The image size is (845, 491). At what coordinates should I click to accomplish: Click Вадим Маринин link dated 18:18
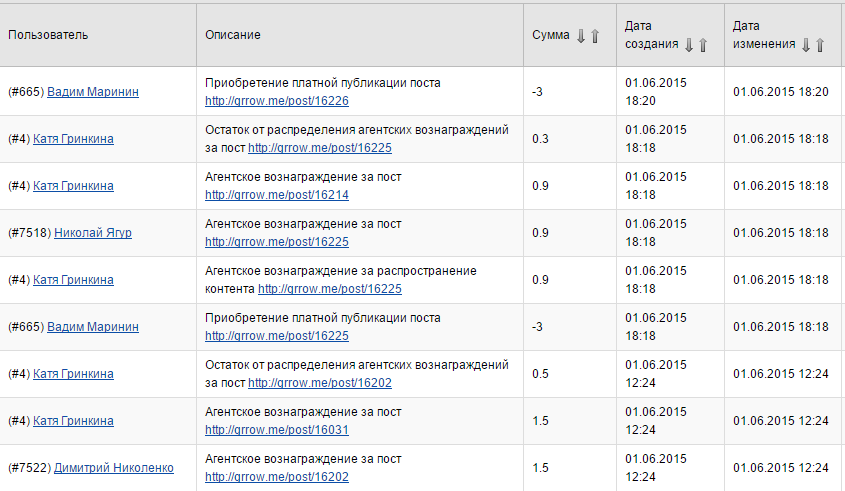93,327
